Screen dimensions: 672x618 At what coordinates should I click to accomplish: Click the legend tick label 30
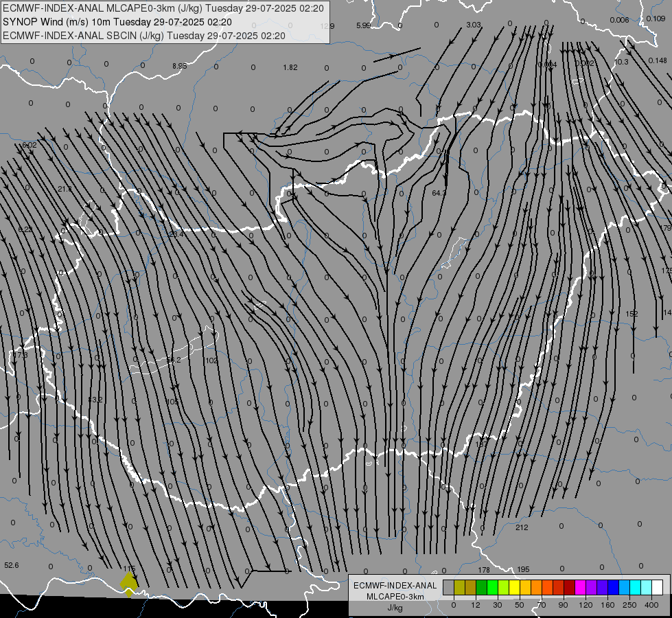498,605
